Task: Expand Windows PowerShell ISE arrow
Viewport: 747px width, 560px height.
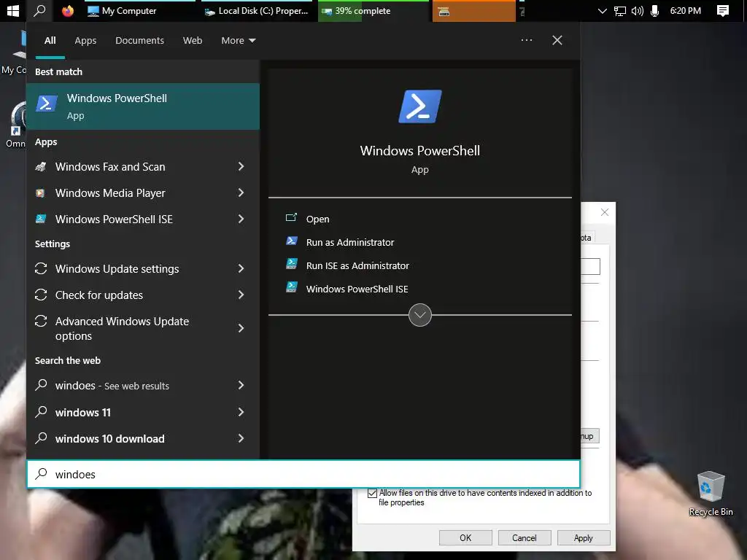Action: point(241,219)
